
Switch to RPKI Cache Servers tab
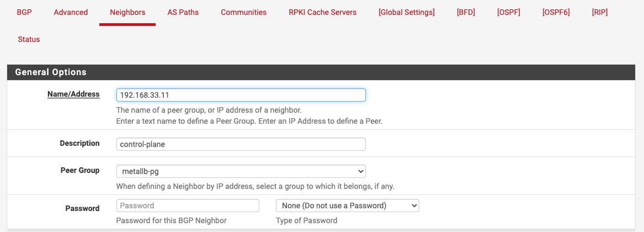pos(322,12)
